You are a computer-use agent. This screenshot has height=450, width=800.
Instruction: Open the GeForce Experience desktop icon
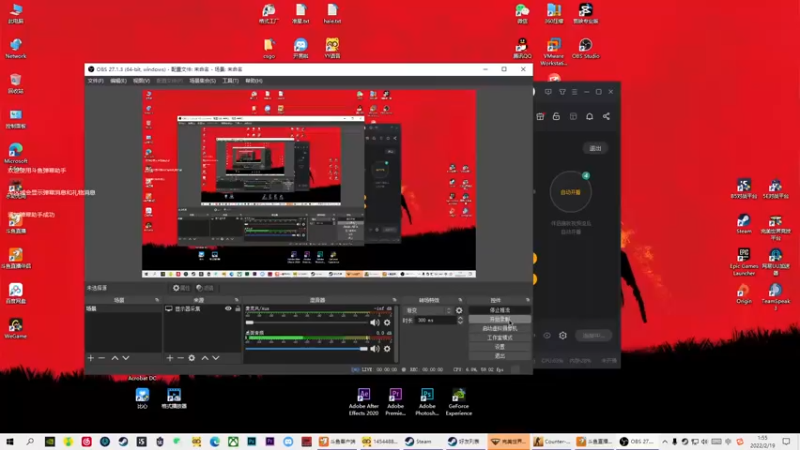point(459,402)
